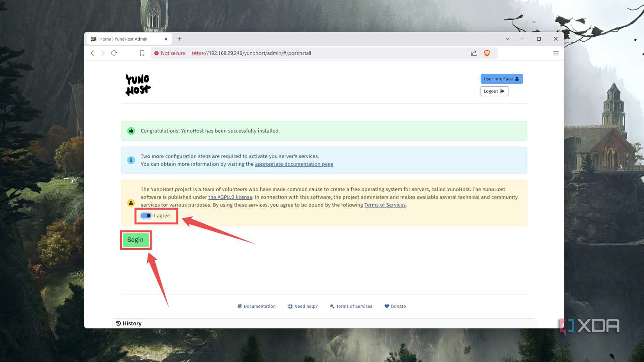Screen dimensions: 644x362
Task: Open the 'appropriate documentation page' link
Action: click(x=294, y=164)
